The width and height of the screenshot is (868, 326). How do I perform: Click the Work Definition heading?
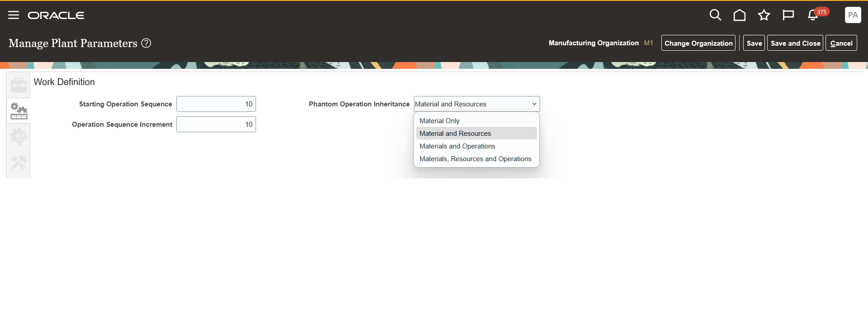tap(64, 82)
